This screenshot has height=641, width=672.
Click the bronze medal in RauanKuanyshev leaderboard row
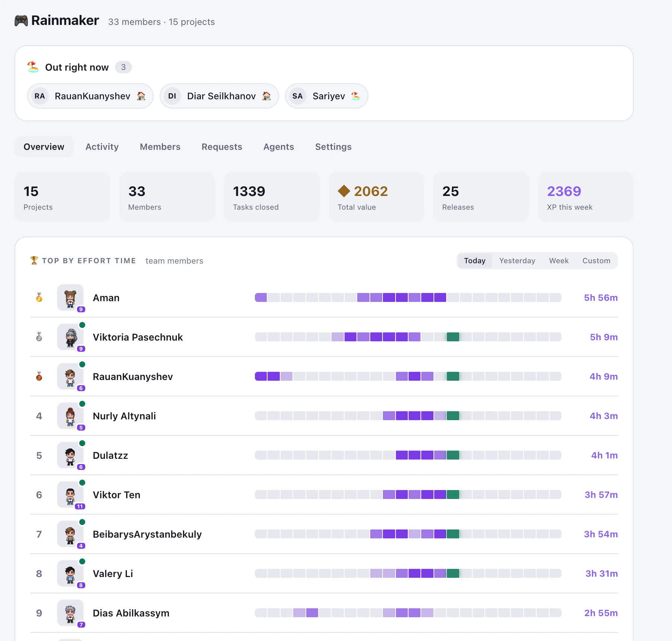(39, 376)
